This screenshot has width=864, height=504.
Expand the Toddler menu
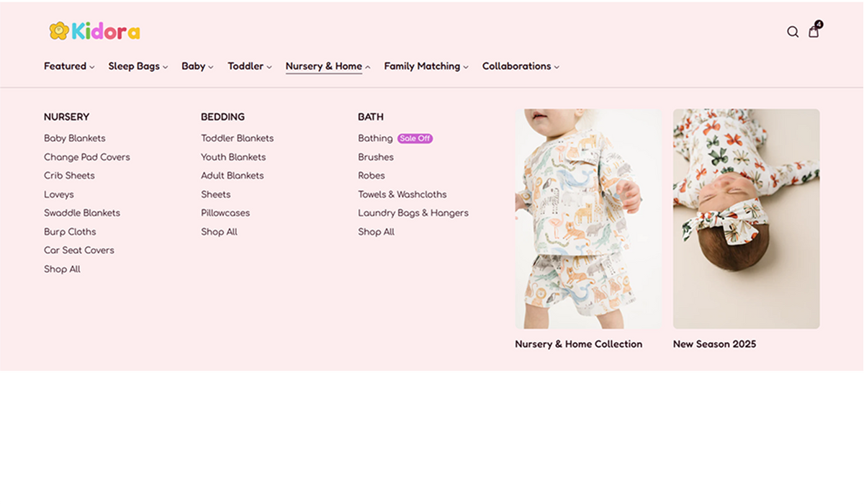pos(249,66)
